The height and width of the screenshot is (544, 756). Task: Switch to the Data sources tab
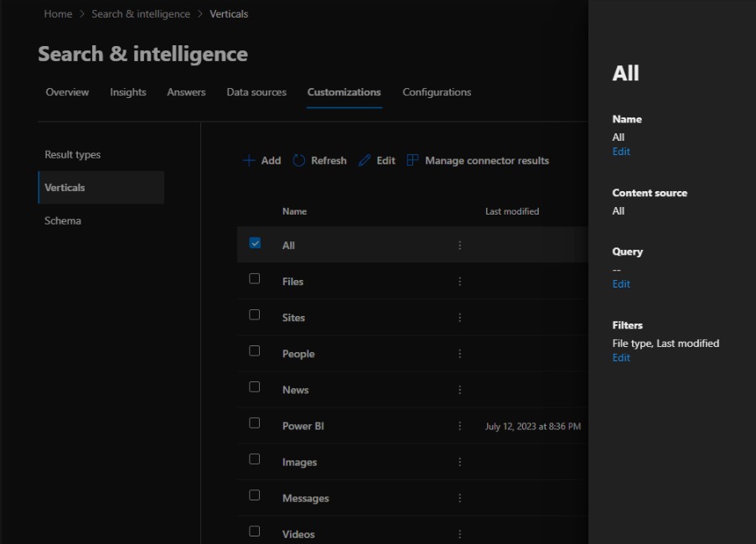click(x=256, y=92)
